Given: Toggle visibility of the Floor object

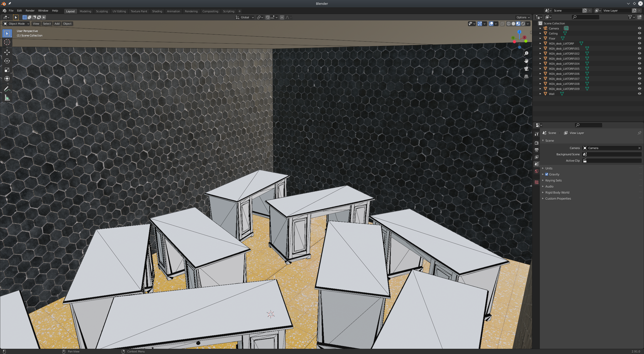Looking at the screenshot, I should click(x=639, y=38).
